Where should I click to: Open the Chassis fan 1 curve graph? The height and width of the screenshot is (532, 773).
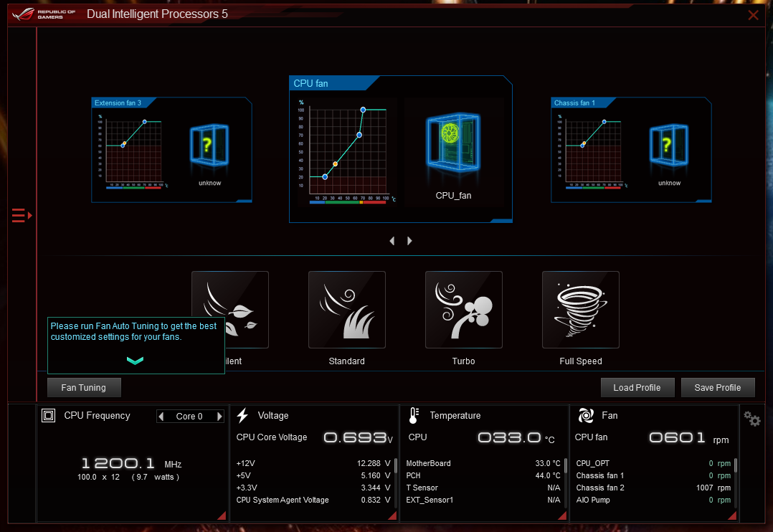pyautogui.click(x=592, y=151)
